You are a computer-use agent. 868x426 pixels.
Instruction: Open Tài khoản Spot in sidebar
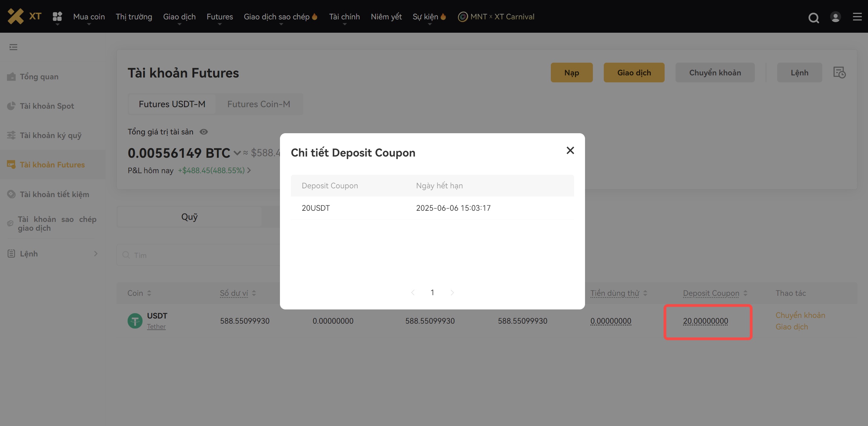pyautogui.click(x=47, y=106)
